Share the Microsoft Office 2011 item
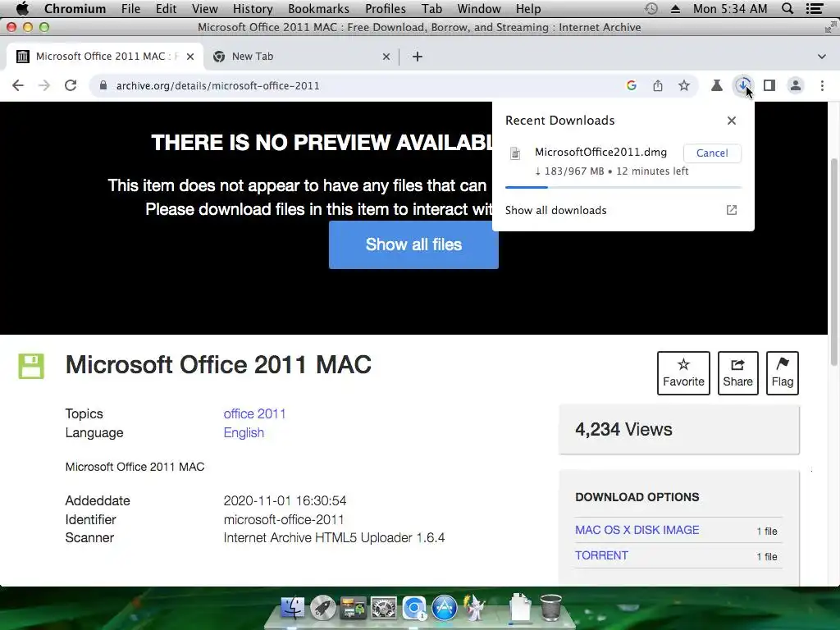Image resolution: width=840 pixels, height=630 pixels. (x=737, y=373)
